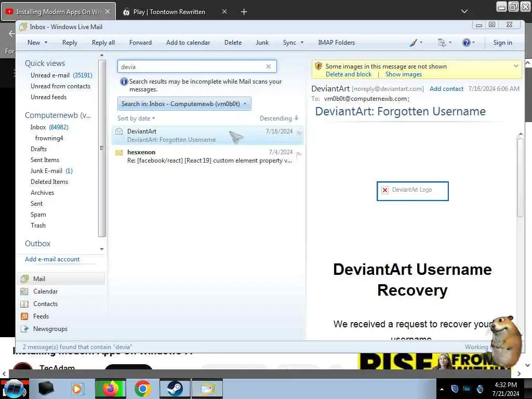This screenshot has width=532, height=399.
Task: Switch to Installing Modern Apps browser tab
Action: click(x=58, y=11)
